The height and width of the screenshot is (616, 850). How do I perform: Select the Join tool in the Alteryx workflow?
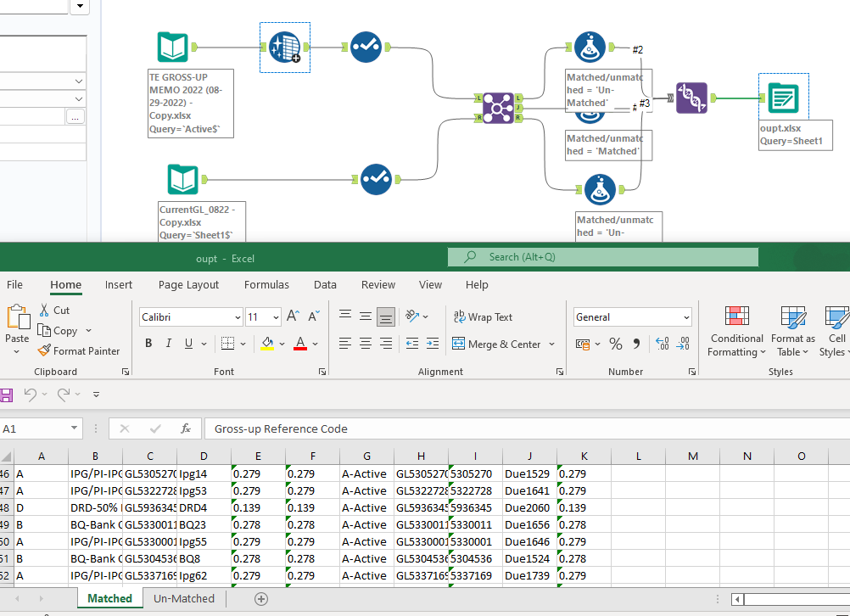[498, 108]
